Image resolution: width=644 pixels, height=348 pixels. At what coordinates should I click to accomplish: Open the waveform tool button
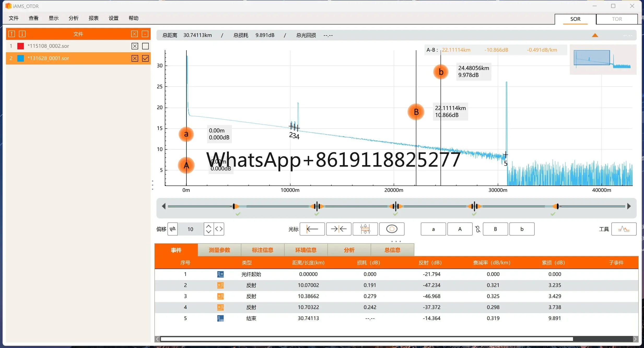pos(624,229)
